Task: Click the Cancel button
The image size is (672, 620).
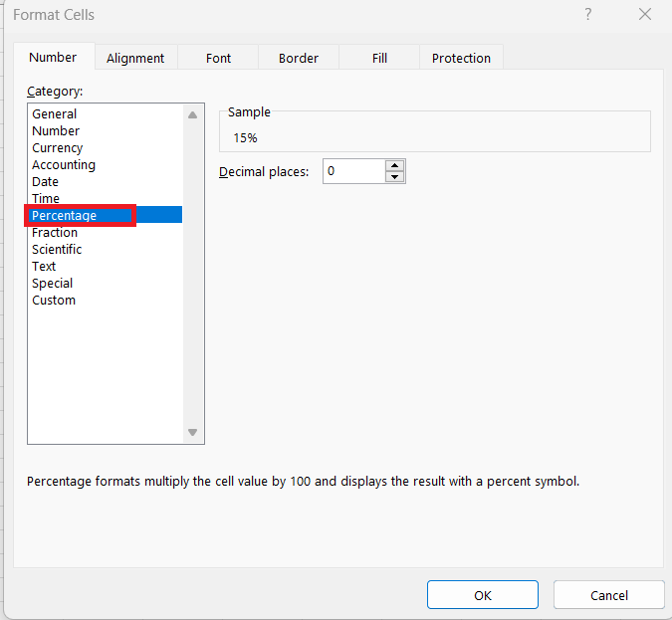Action: [x=609, y=595]
